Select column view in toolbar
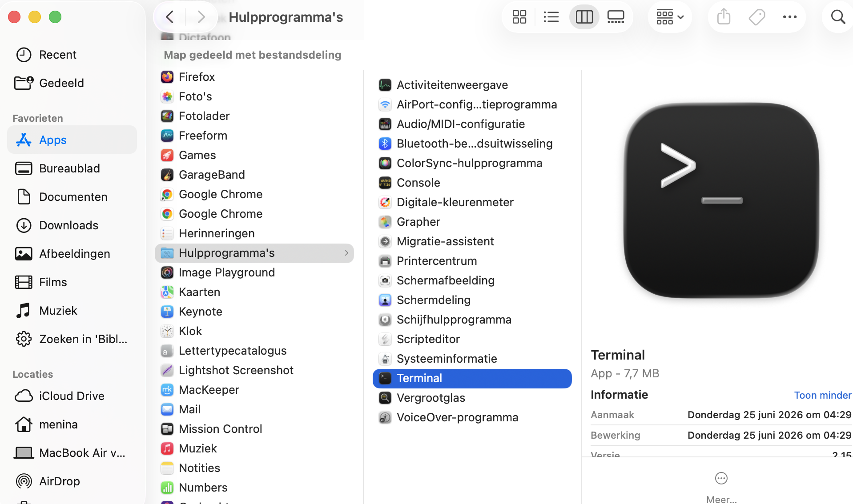 tap(584, 17)
